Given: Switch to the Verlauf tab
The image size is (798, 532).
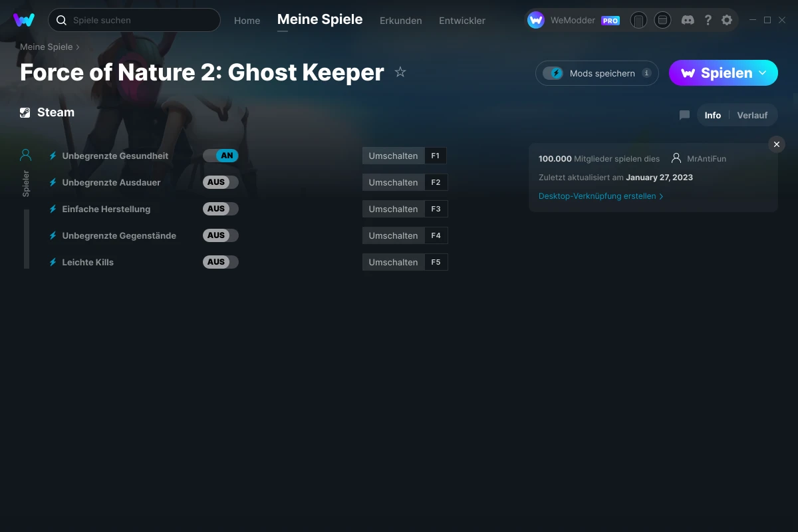Looking at the screenshot, I should tap(752, 115).
